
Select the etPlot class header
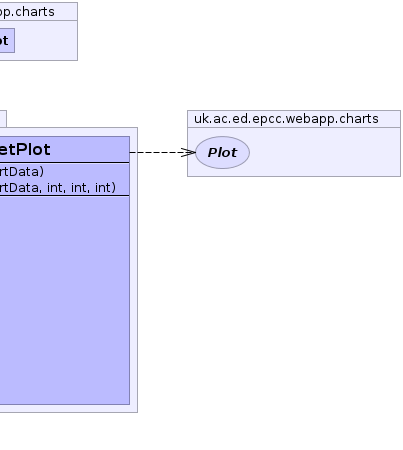click(x=65, y=149)
